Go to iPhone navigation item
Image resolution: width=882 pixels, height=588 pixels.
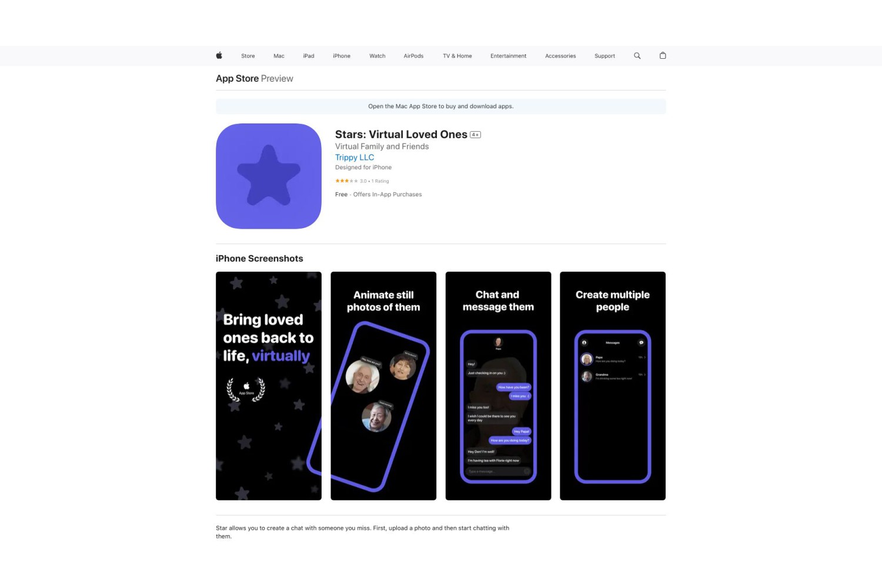tap(342, 56)
